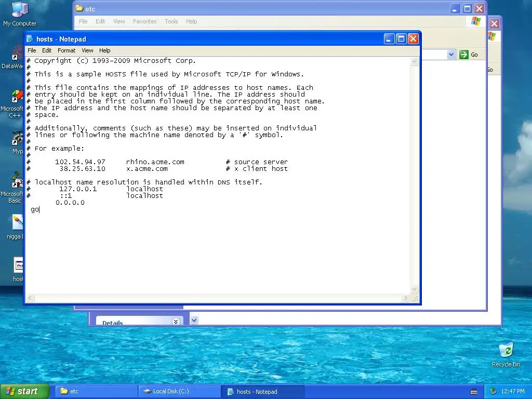Open the Edit menu in Notepad
This screenshot has width=532, height=399.
point(47,50)
